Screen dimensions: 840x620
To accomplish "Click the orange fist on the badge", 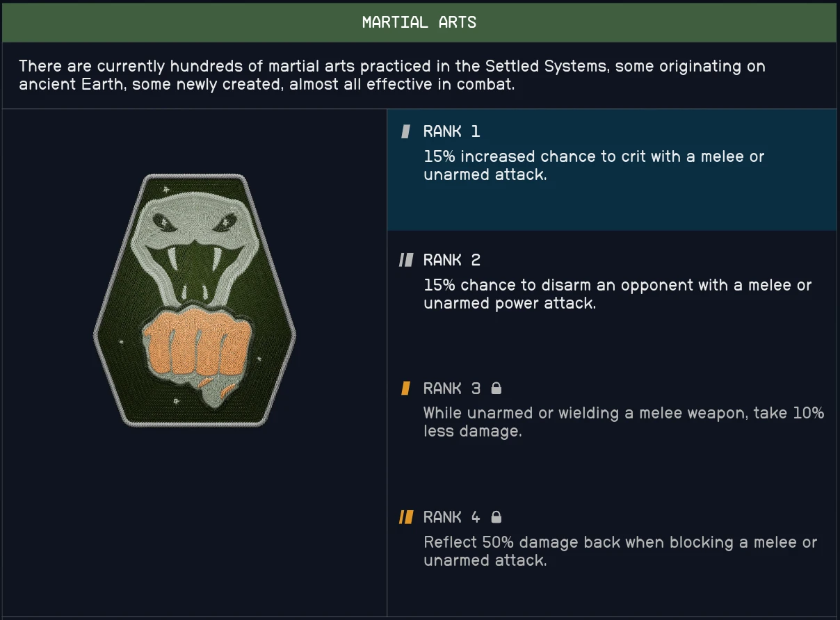I will [197, 345].
